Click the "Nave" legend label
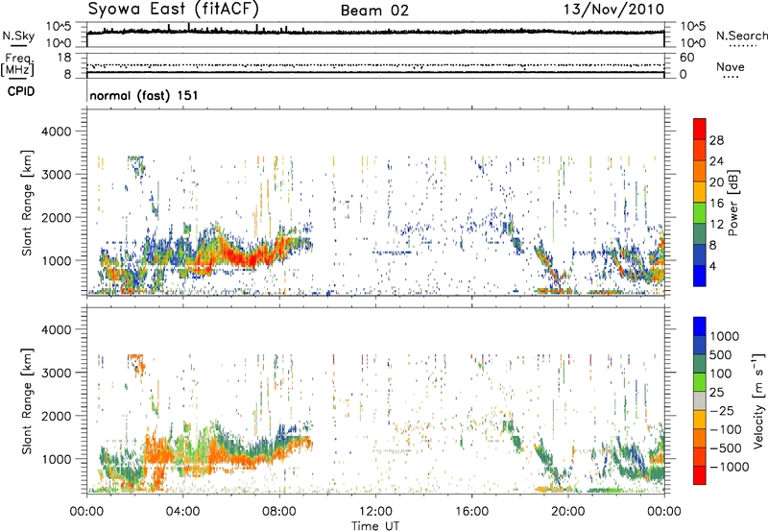768x532 pixels. [x=731, y=66]
